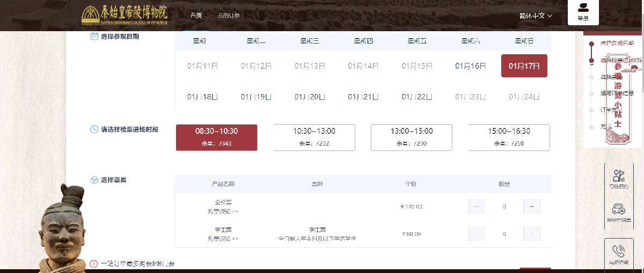The image size is (644, 273).
Task: Expand the 简体中文 language dropdown
Action: pos(536,16)
